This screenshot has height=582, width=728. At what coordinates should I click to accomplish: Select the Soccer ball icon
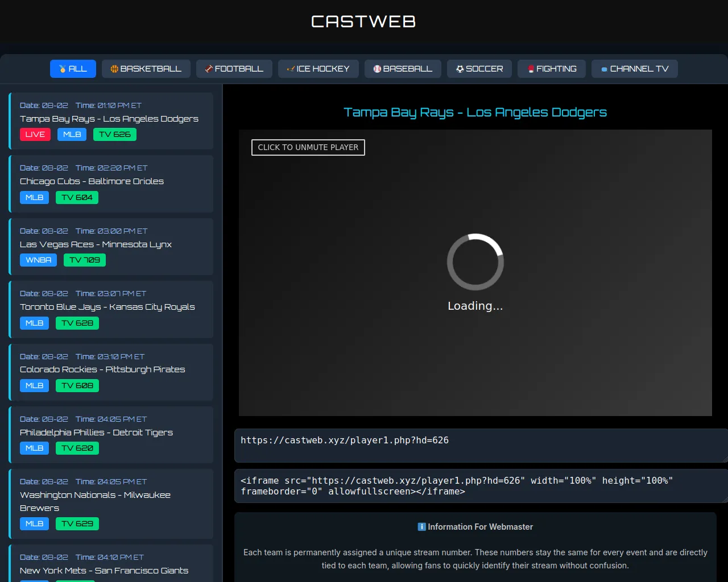[x=460, y=69]
